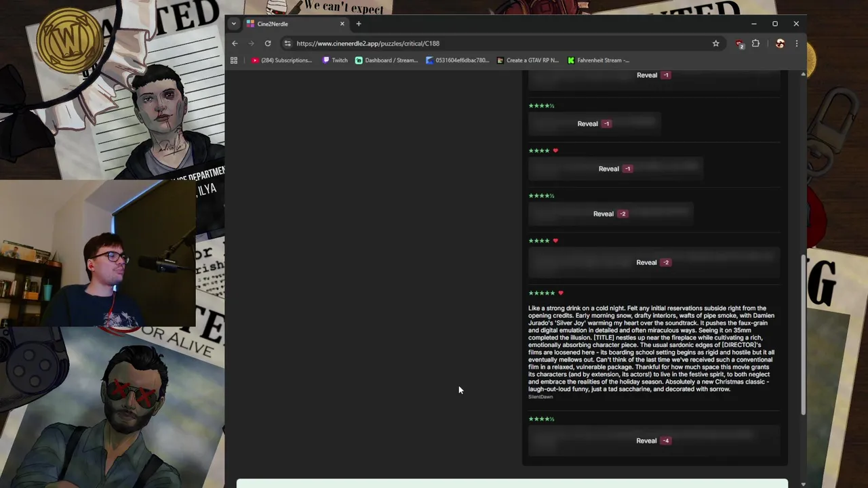Screen dimensions: 868x488
Task: Open the Twitch bookmark
Action: 335,60
